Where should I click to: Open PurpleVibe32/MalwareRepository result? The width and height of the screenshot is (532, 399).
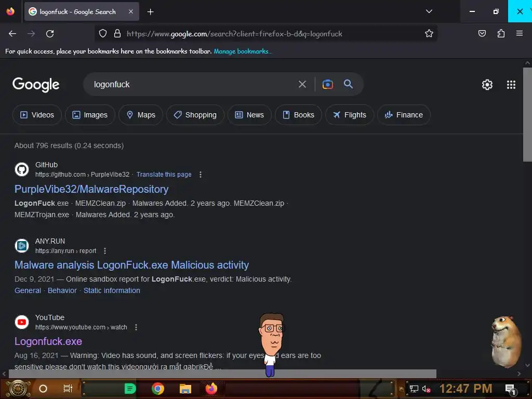[91, 189]
